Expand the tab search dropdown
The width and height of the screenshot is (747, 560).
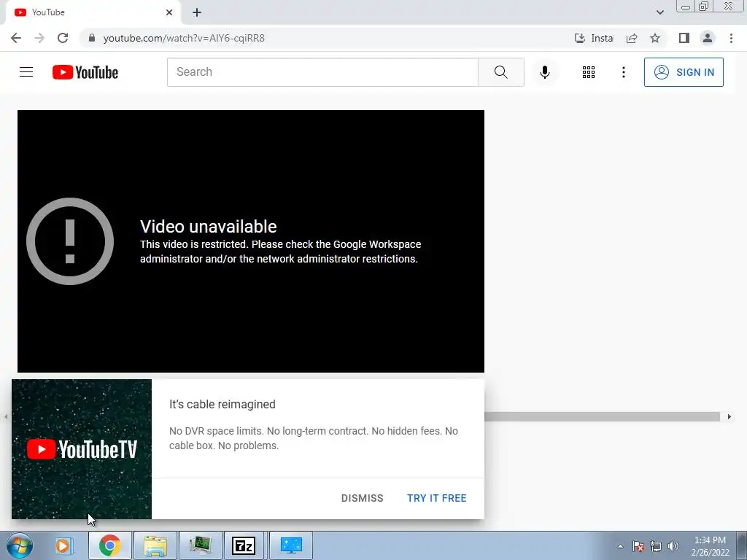tap(659, 12)
